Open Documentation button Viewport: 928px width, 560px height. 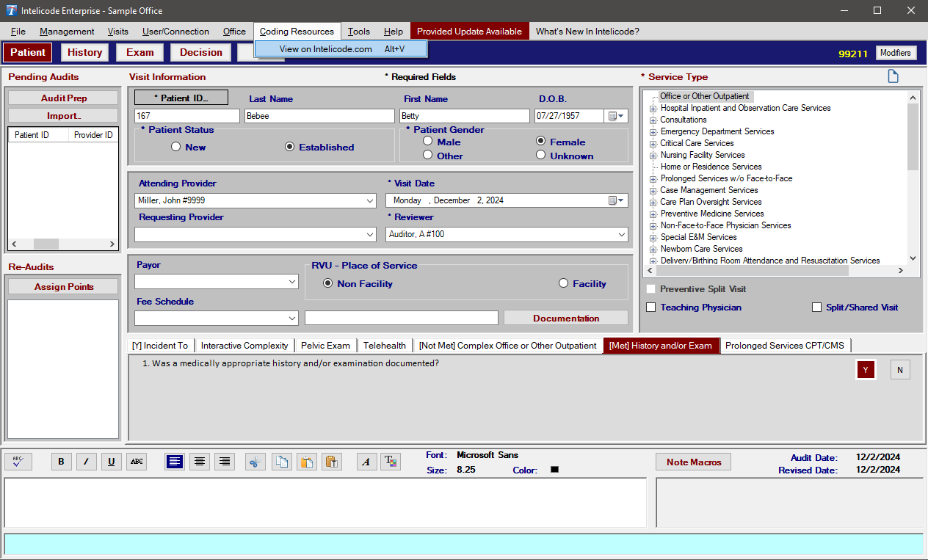click(566, 319)
